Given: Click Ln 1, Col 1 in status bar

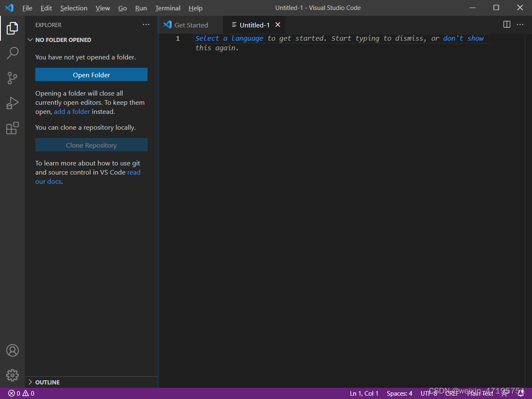Looking at the screenshot, I should coord(364,393).
